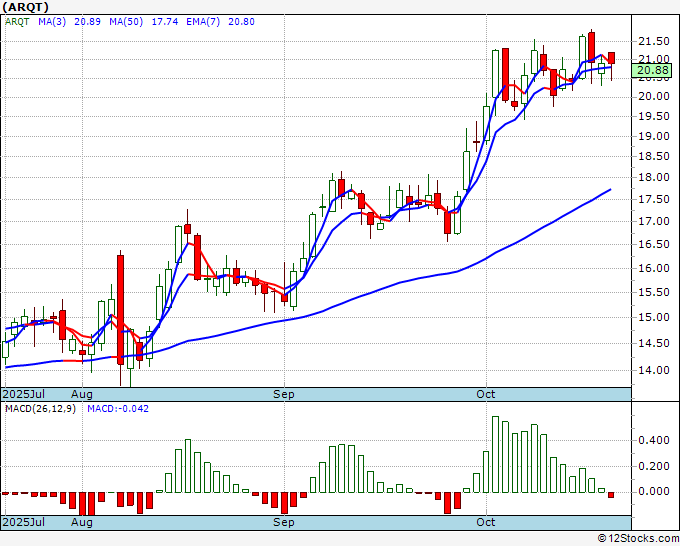This screenshot has width=680, height=546.
Task: Select the Oct marker on price timeline
Action: pyautogui.click(x=486, y=394)
